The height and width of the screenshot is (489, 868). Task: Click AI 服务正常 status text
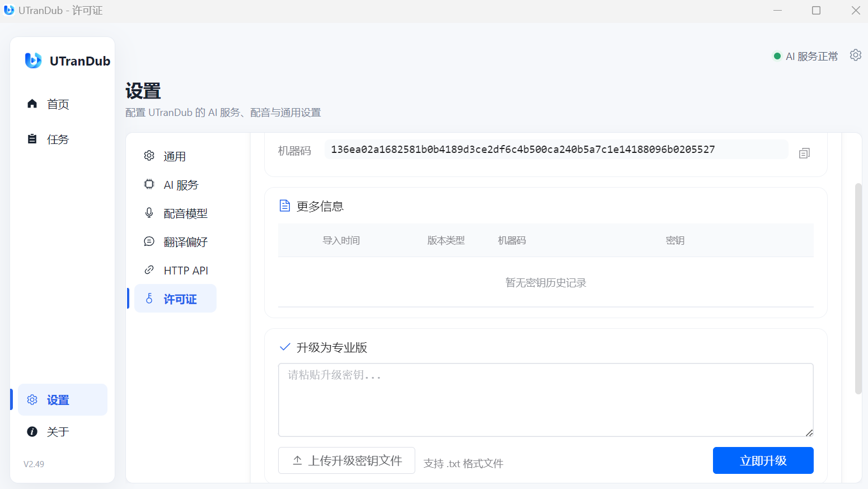812,56
